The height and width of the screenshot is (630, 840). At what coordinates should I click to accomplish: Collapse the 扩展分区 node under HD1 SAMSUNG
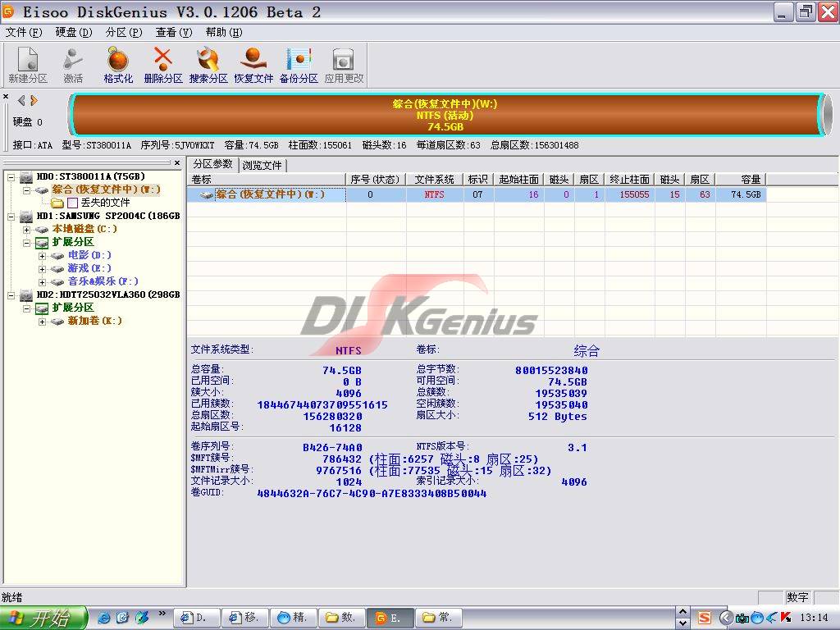click(x=26, y=243)
